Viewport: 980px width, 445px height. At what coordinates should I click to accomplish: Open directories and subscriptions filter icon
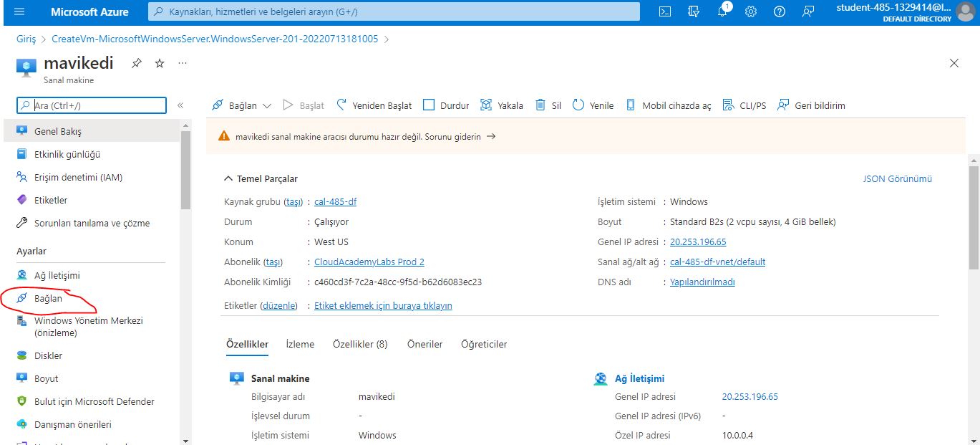click(693, 11)
